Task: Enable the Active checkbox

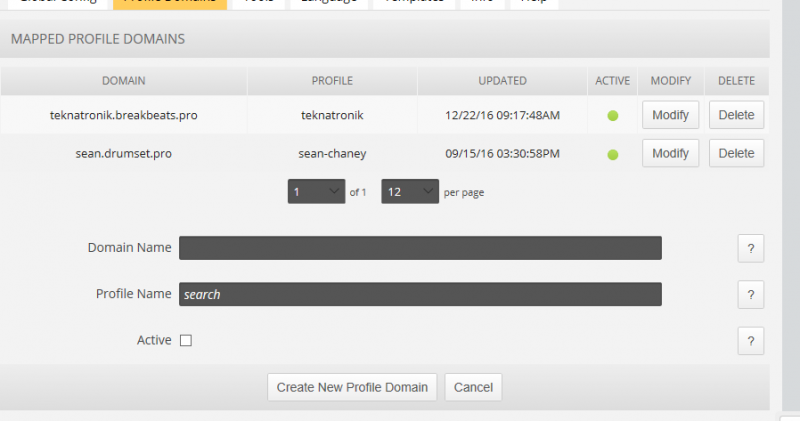Action: click(186, 341)
